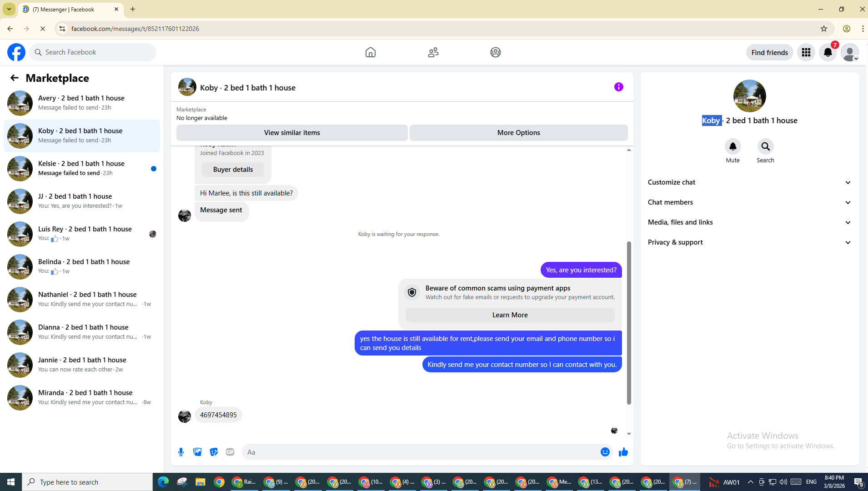Open Chrome three-dot menu
Image resolution: width=868 pixels, height=491 pixels.
[x=863, y=29]
